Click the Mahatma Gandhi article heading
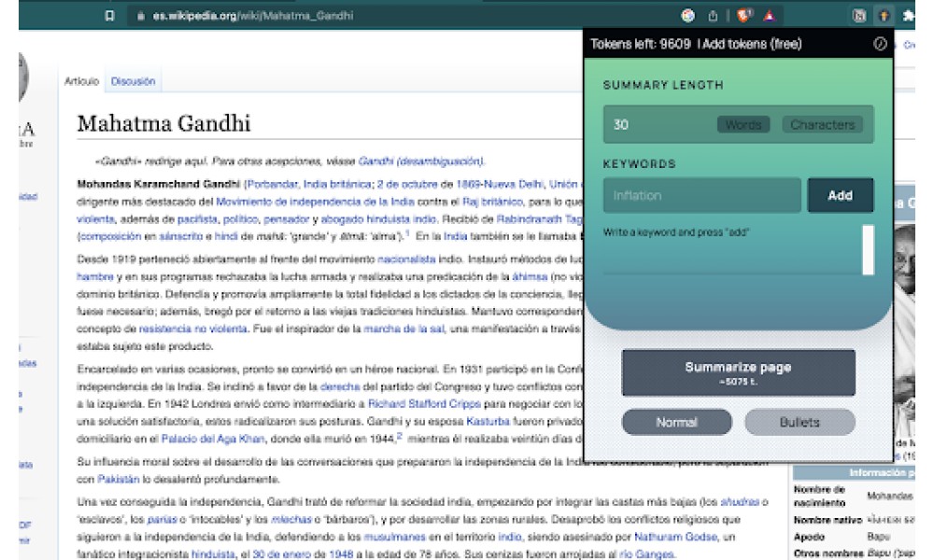The height and width of the screenshot is (560, 934). tap(163, 123)
